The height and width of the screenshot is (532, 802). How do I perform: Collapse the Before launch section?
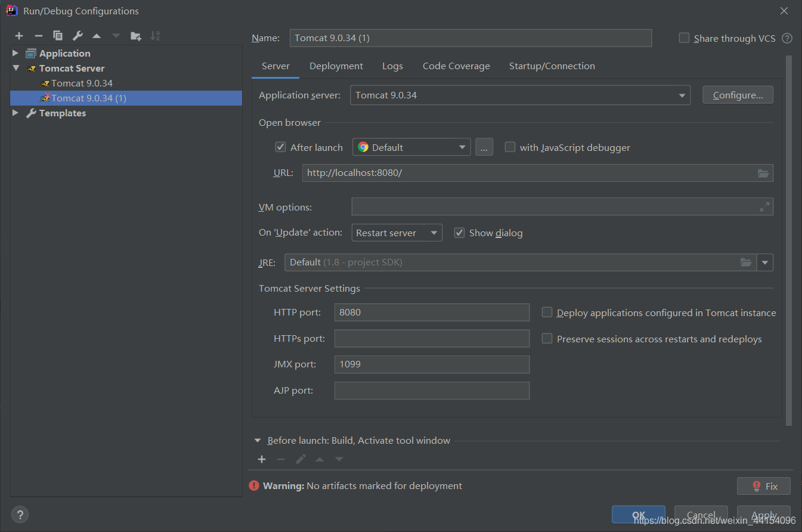(258, 441)
